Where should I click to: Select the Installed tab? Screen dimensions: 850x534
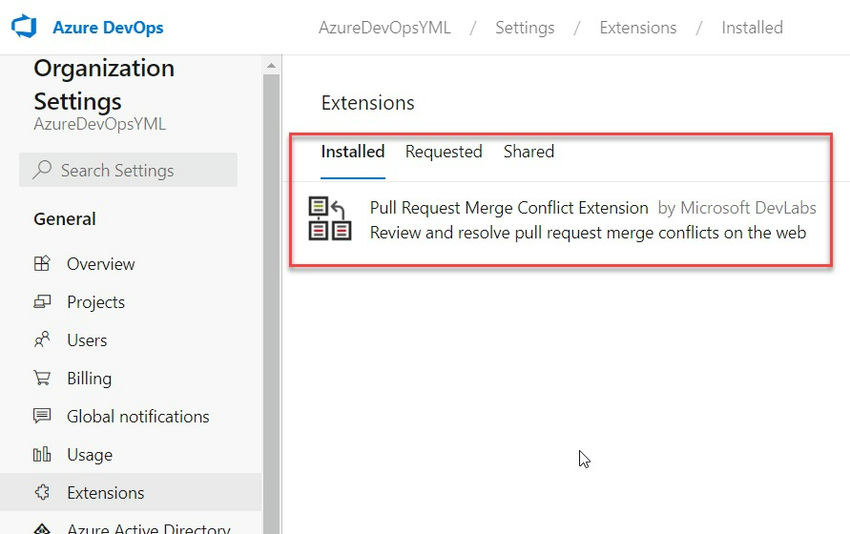[x=352, y=151]
